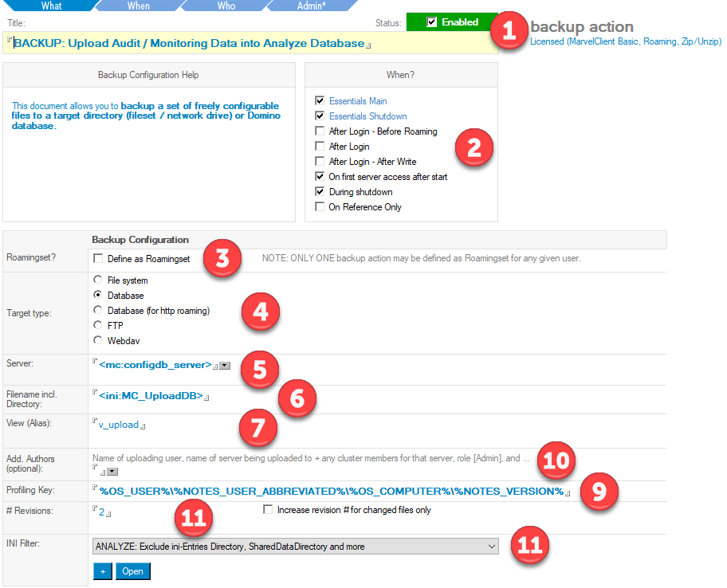Check the plain After Login option
The width and height of the screenshot is (727, 588).
pyautogui.click(x=320, y=147)
